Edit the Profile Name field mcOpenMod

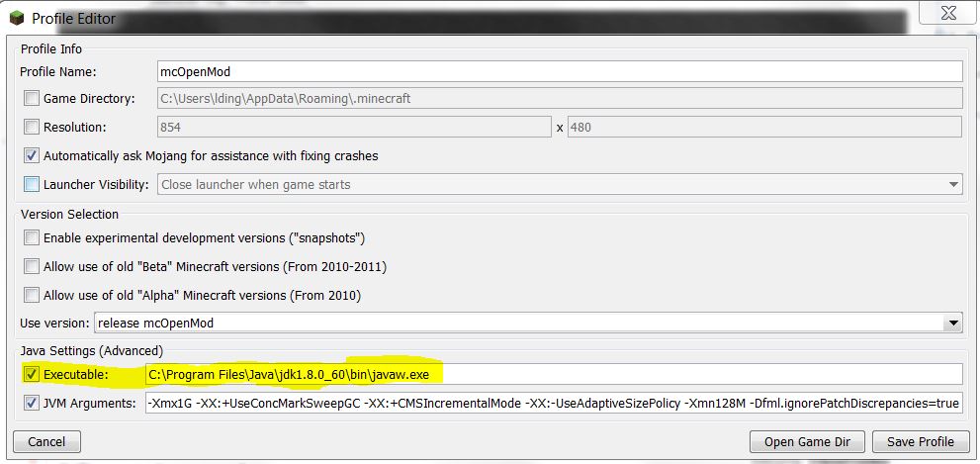(560, 71)
